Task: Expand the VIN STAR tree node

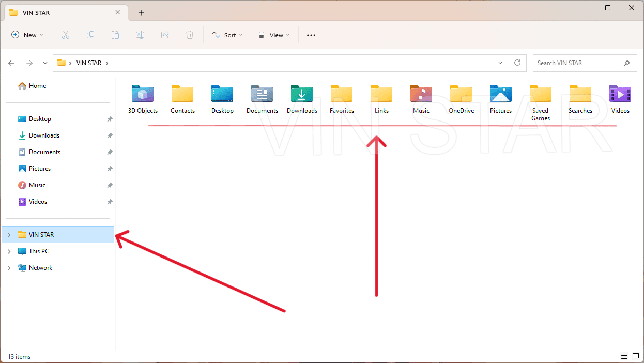Action: tap(9, 235)
